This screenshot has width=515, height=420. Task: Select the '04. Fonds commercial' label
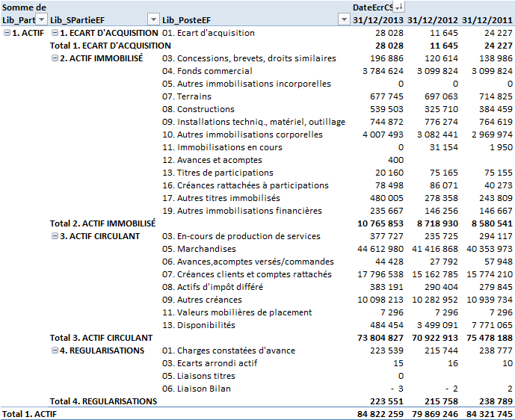pos(207,71)
